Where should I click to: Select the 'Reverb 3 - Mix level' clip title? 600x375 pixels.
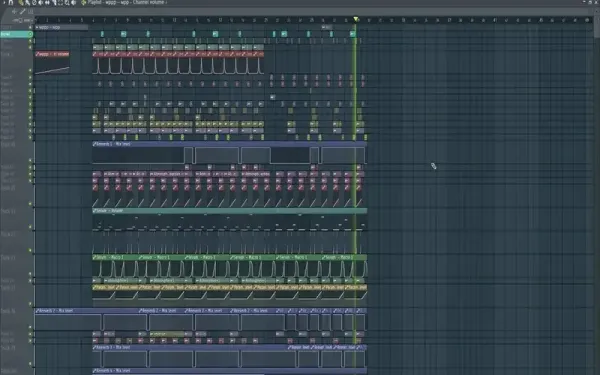pyautogui.click(x=190, y=347)
